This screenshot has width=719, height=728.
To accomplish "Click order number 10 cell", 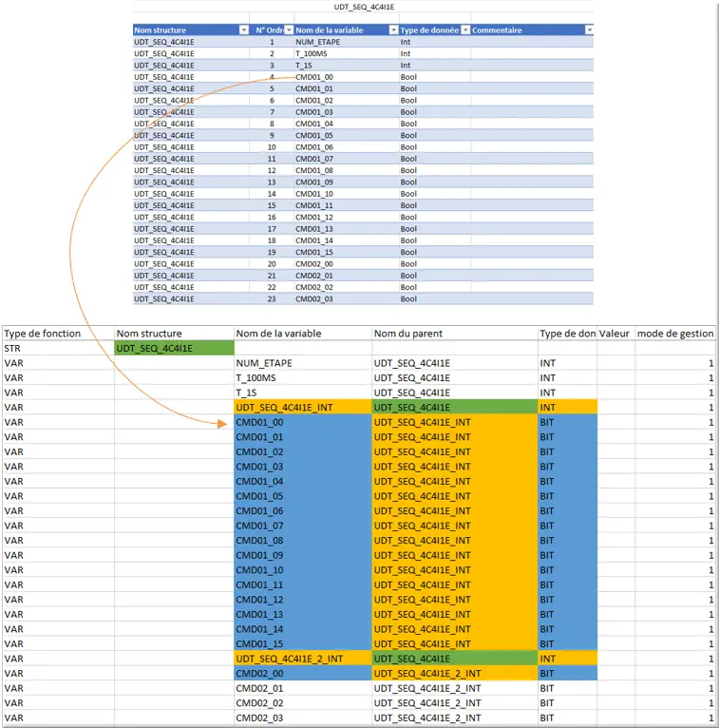I will tap(272, 147).
